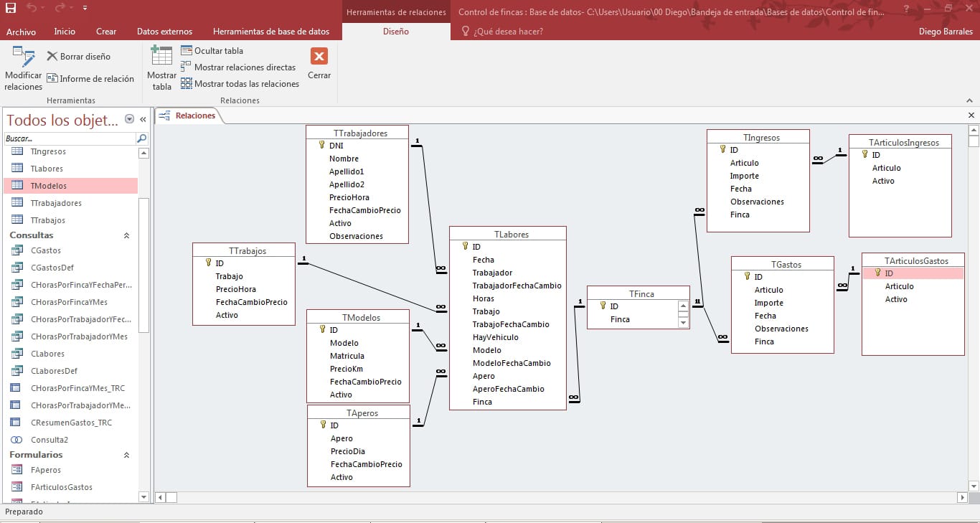Open the Todos los objetos dropdown arrow
The width and height of the screenshot is (980, 523).
pos(129,120)
